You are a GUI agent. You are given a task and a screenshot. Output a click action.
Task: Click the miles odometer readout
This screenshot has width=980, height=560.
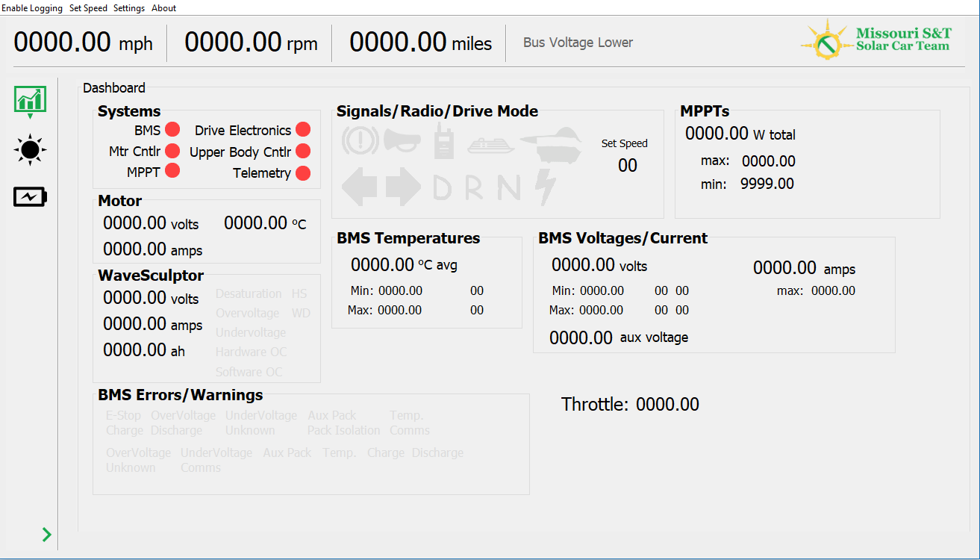click(x=421, y=42)
